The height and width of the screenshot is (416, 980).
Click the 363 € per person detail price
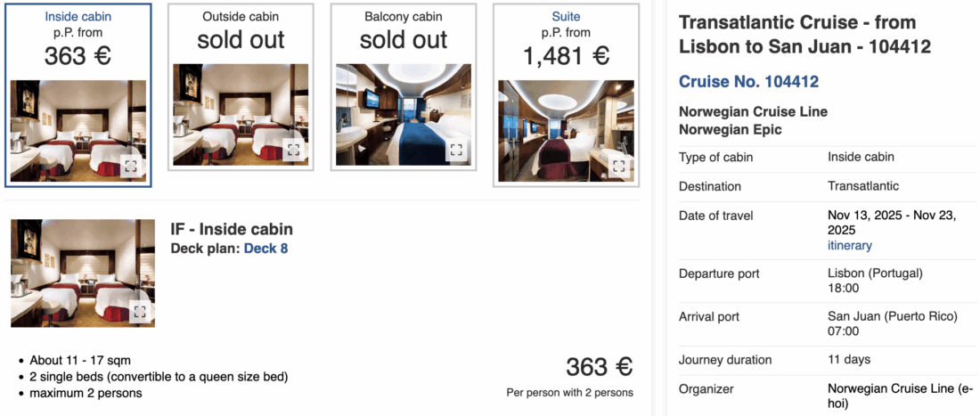coord(599,367)
